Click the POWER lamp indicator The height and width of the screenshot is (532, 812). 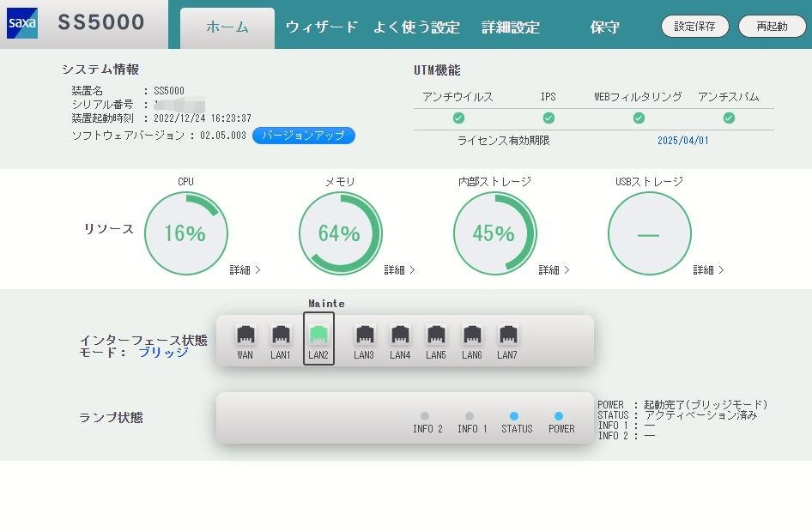[x=559, y=416]
